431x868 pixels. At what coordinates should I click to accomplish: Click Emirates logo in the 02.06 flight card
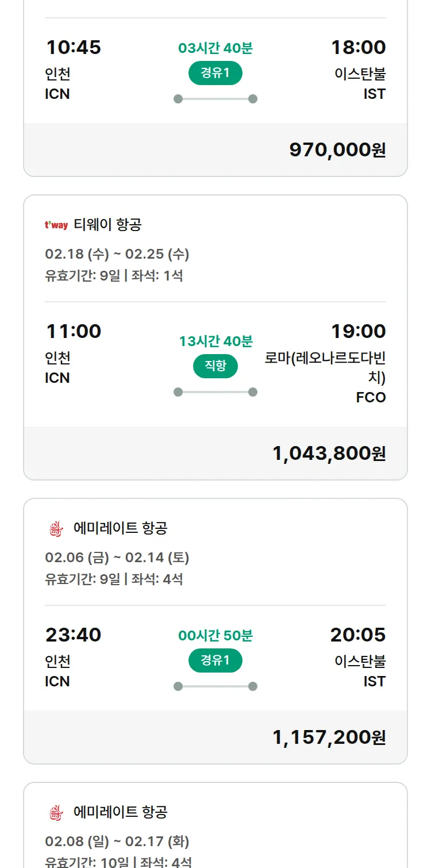pos(56,529)
